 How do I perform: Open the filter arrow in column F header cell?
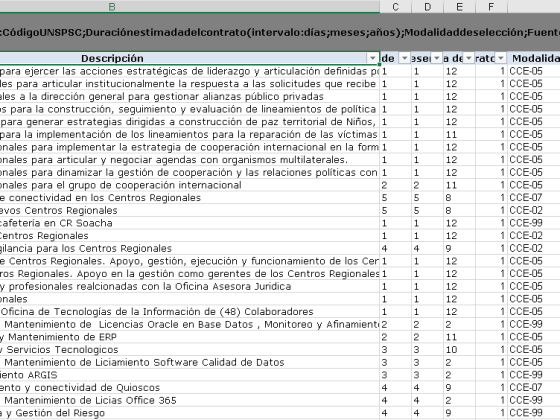501,58
